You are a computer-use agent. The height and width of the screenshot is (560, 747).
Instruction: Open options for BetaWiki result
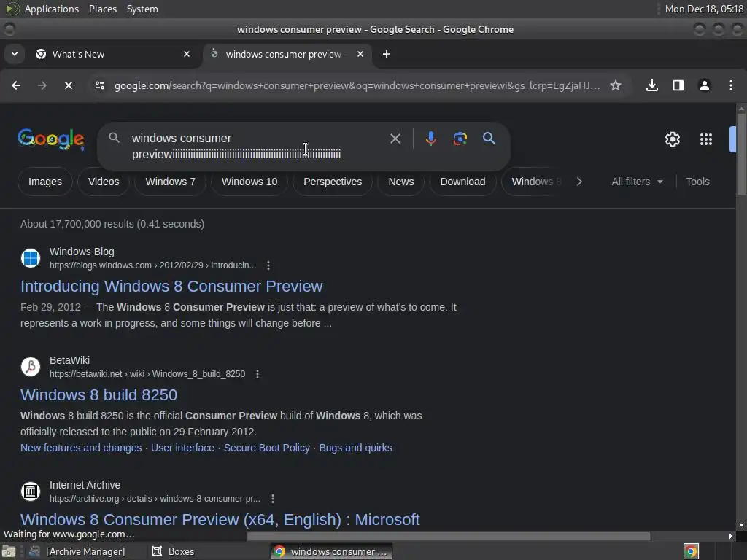(x=258, y=374)
